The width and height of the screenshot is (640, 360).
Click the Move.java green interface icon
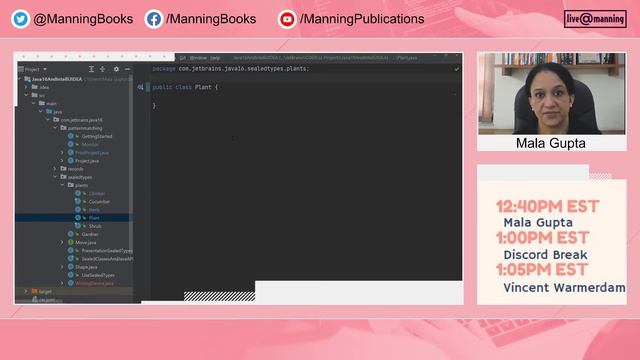71,242
